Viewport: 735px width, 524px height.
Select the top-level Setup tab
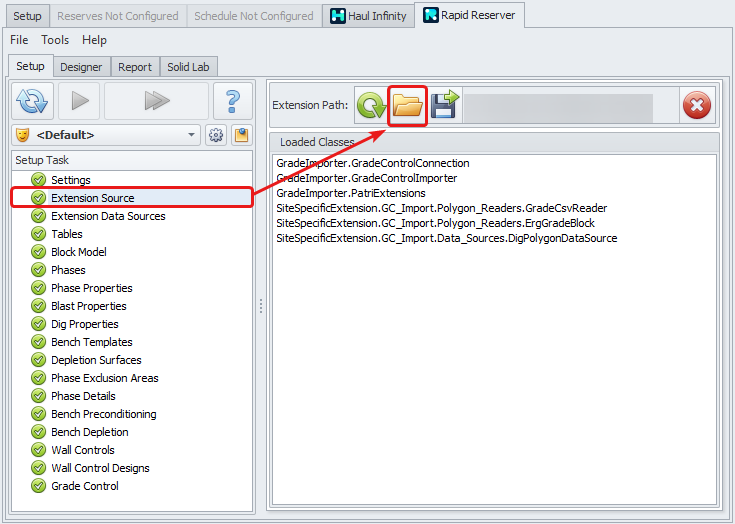[27, 16]
